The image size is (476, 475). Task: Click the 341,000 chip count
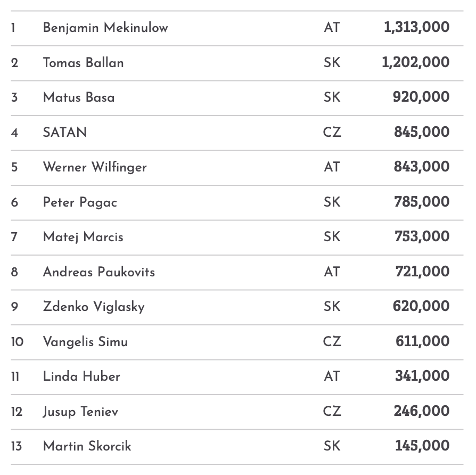(422, 376)
